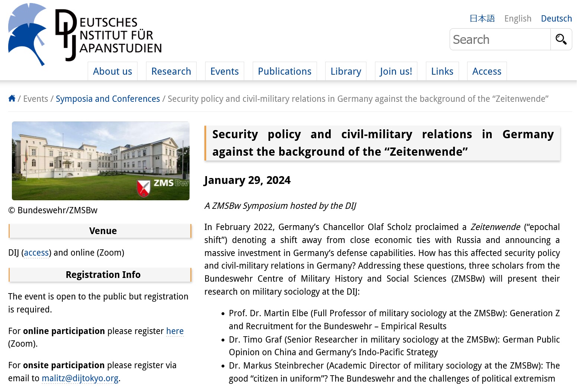Screen dimensions: 582x392
Task: Go to Symposia and Conferences breadcrumb
Action: (108, 99)
